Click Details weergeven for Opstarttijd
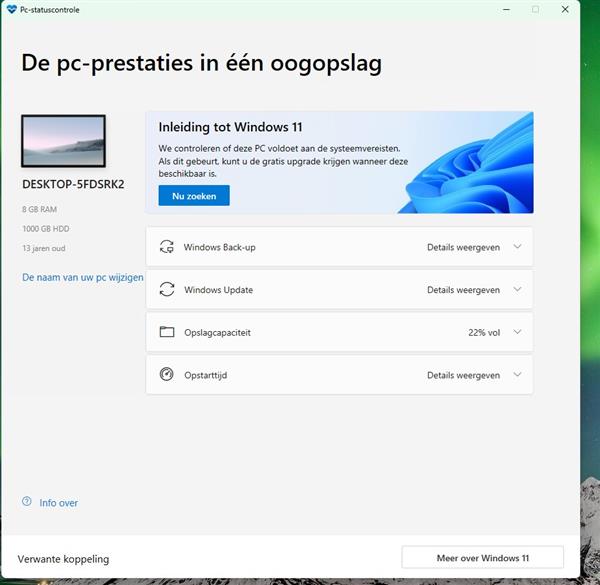 (463, 375)
